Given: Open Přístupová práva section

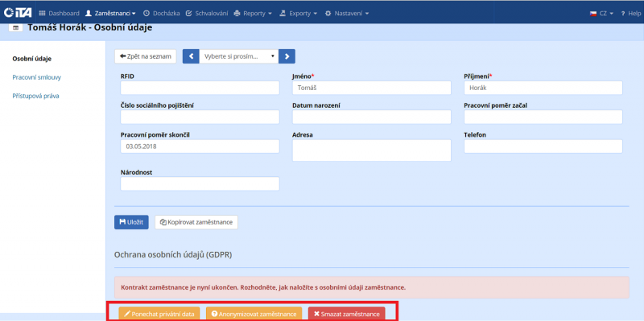Looking at the screenshot, I should tap(35, 96).
